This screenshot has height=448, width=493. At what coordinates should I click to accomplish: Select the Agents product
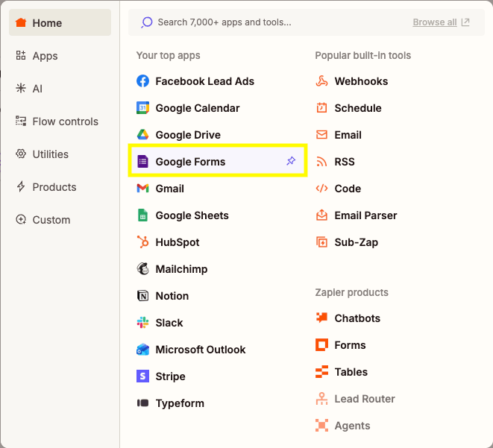pyautogui.click(x=342, y=426)
